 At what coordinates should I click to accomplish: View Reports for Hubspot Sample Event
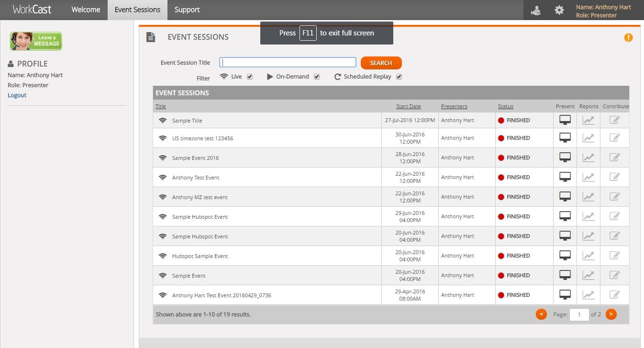pyautogui.click(x=588, y=256)
